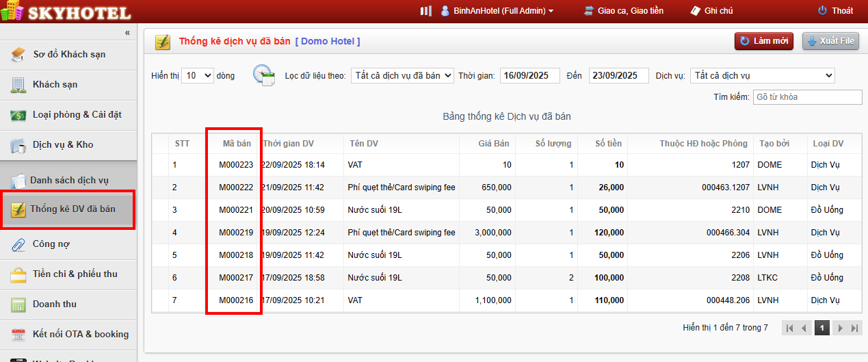Click 'Thoát' to log out
The image size is (868, 362).
835,11
